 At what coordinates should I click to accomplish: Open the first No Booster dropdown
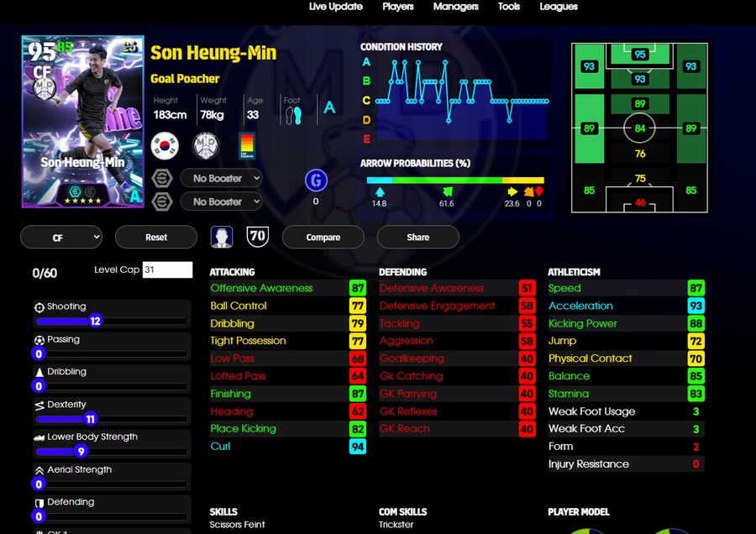coord(226,178)
